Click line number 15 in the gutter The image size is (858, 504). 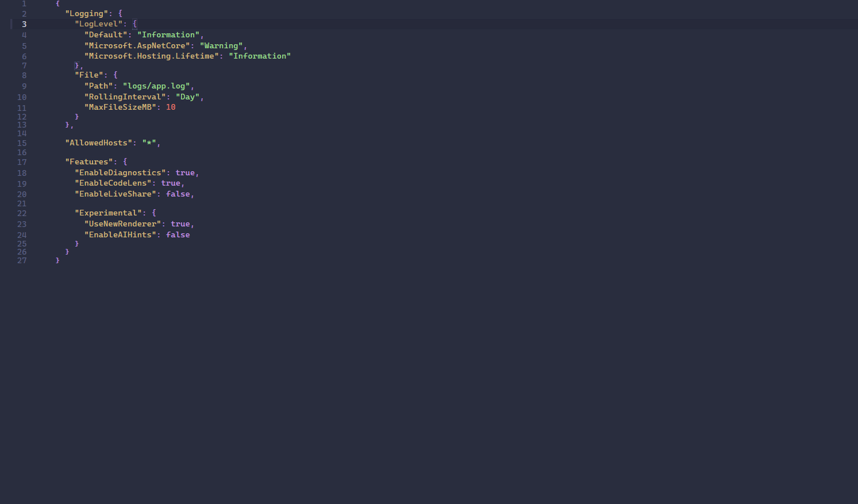(22, 143)
